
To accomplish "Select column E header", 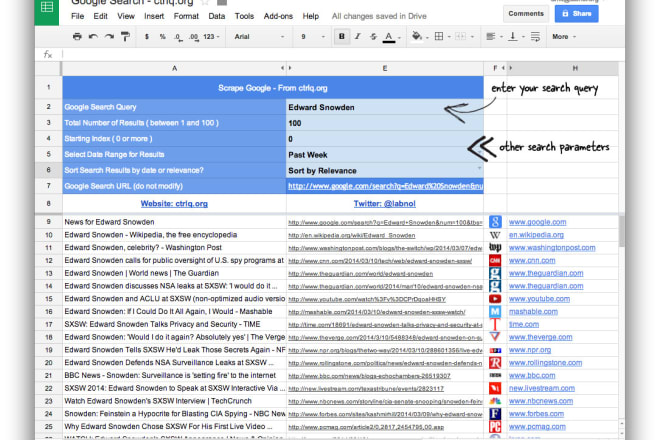I will click(385, 68).
